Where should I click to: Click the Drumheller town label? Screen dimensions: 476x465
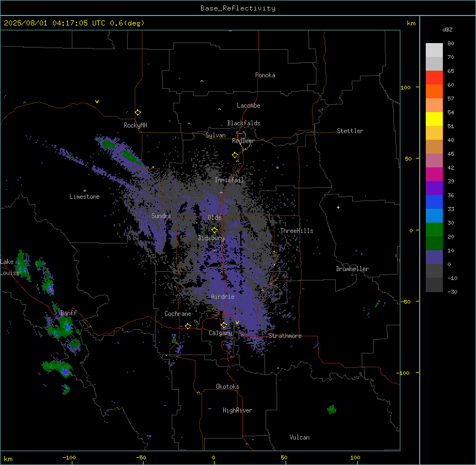tap(352, 269)
